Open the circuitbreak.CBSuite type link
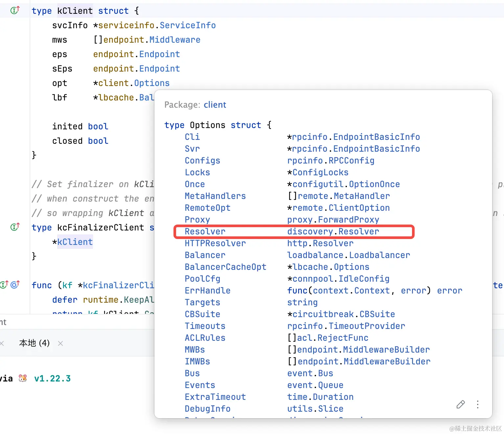Screen dimensions: 504x434 (344, 314)
